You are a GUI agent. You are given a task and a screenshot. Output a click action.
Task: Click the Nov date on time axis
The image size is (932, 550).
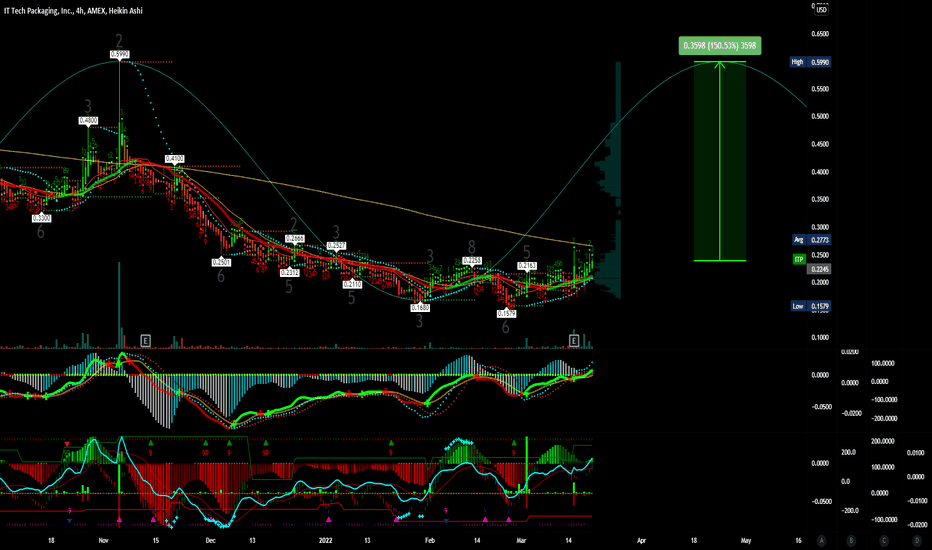[x=103, y=540]
